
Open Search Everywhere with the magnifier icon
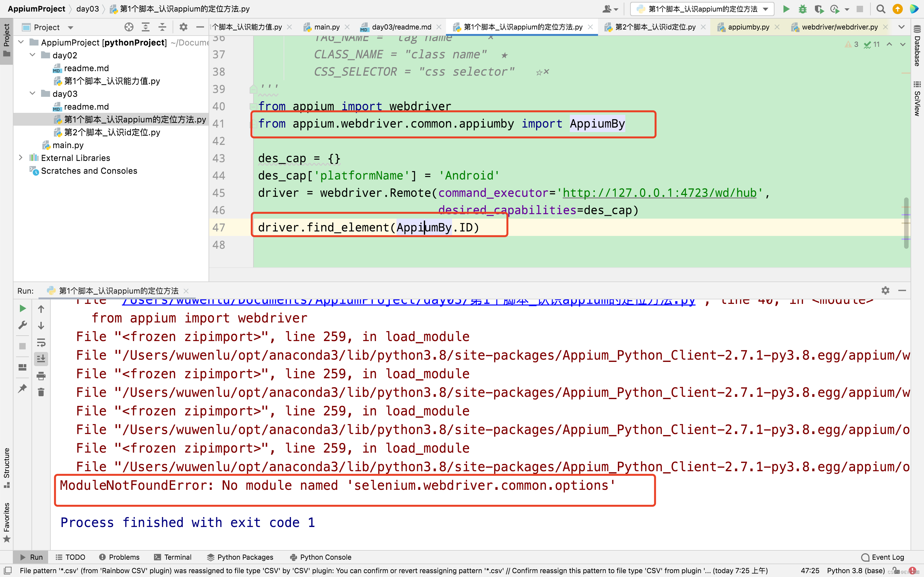click(881, 9)
